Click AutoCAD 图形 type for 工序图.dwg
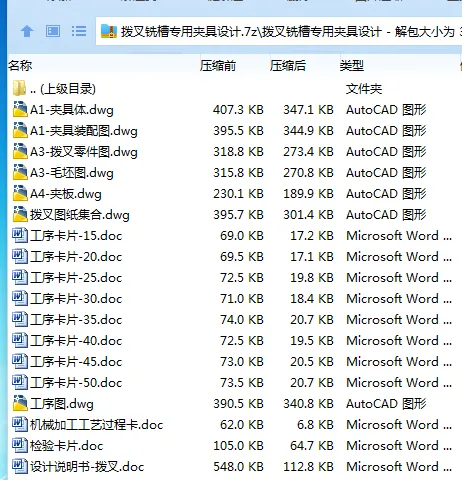 pos(386,404)
